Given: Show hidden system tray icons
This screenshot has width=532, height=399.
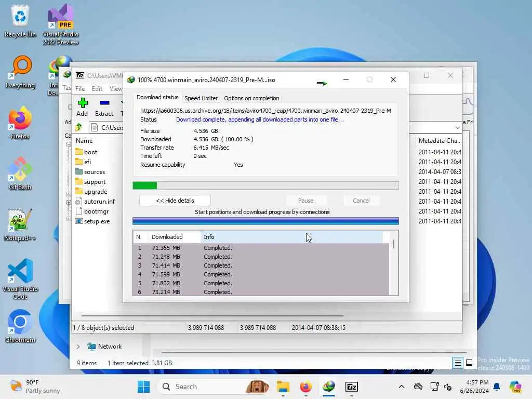Looking at the screenshot, I should point(402,387).
